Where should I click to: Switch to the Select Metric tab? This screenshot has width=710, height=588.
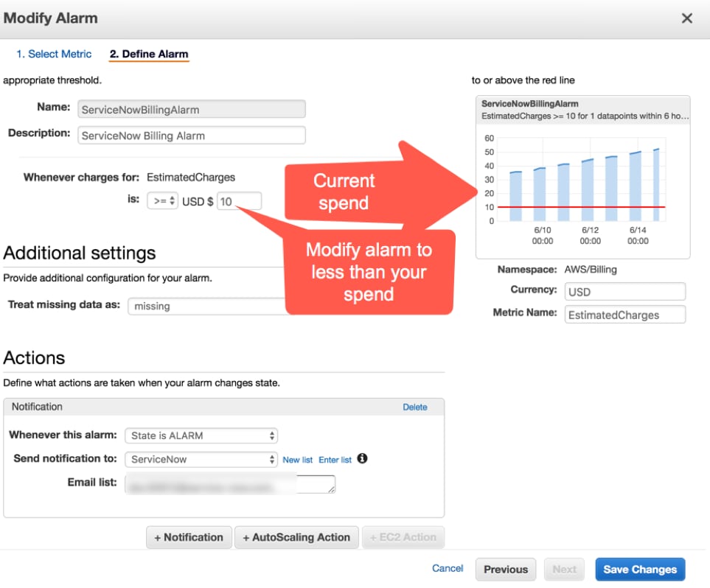click(54, 54)
